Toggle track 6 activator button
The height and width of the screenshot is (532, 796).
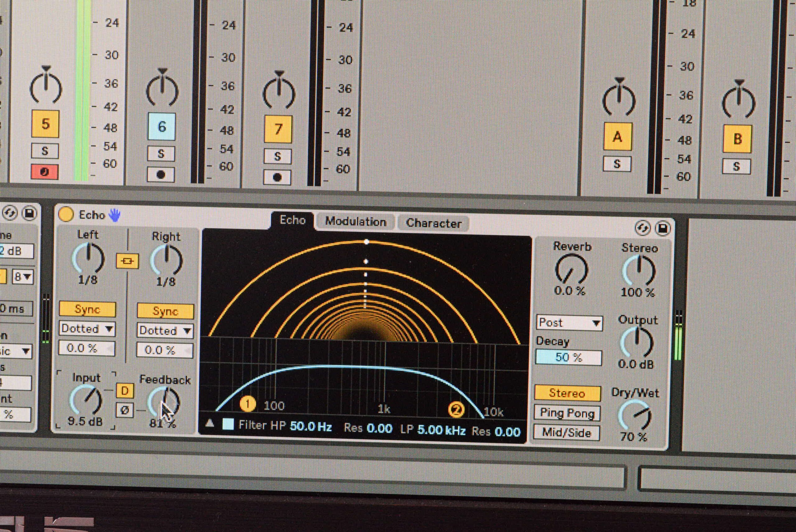tap(162, 127)
